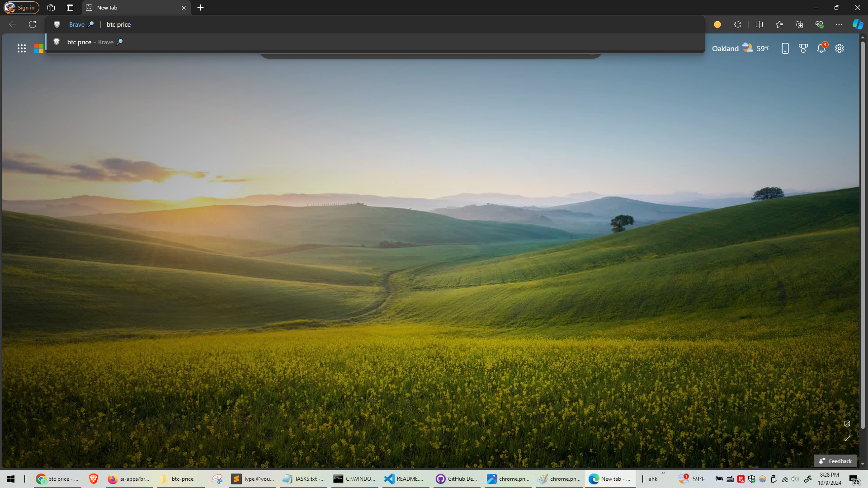Open the mobile phone icon

pos(785,48)
